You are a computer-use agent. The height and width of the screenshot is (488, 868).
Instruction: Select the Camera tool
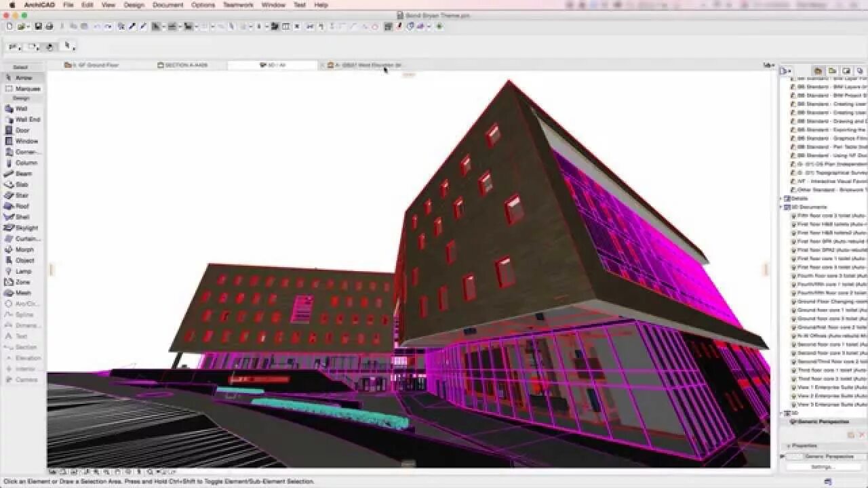click(22, 380)
